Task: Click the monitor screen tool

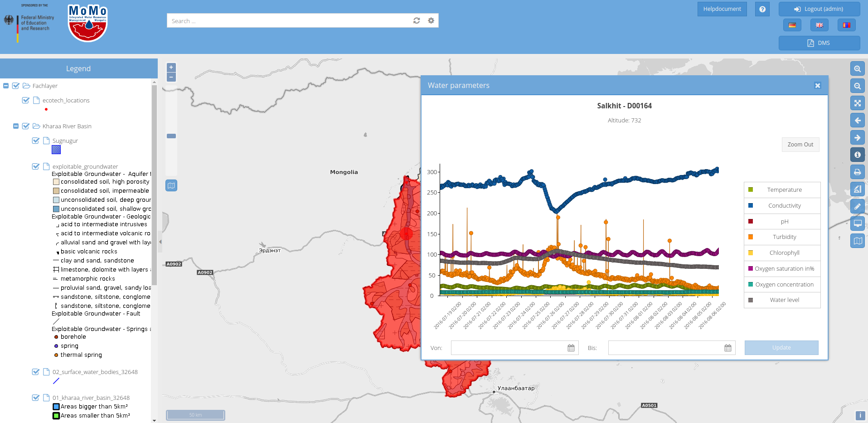Action: pos(857,223)
